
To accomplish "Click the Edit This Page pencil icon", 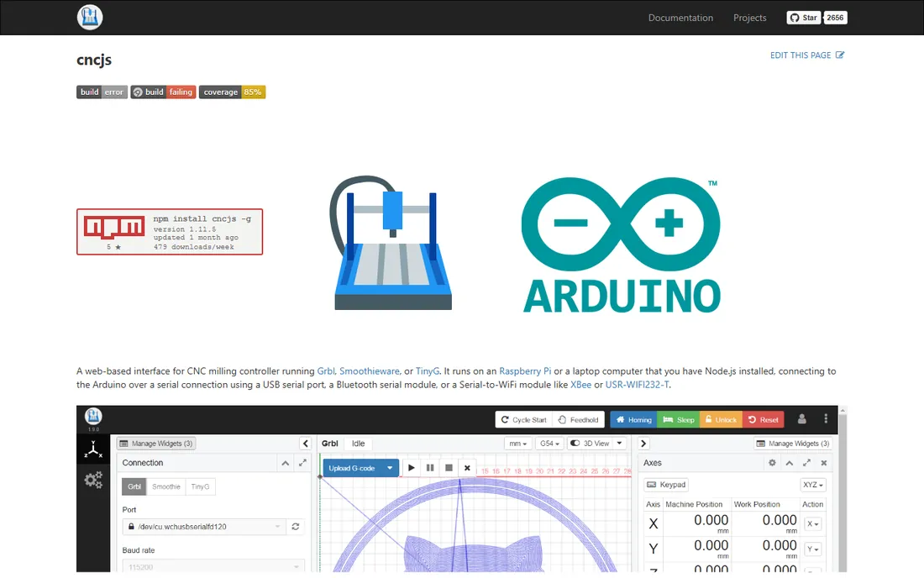I will point(840,55).
